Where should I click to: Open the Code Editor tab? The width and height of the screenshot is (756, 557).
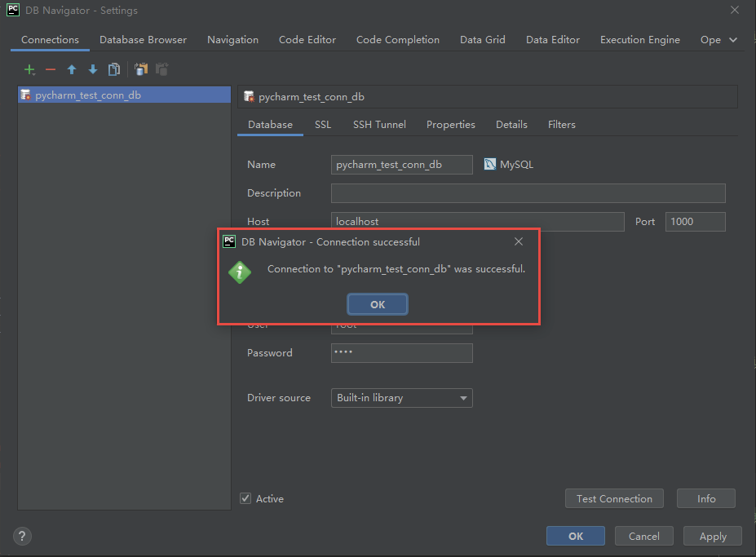point(307,40)
